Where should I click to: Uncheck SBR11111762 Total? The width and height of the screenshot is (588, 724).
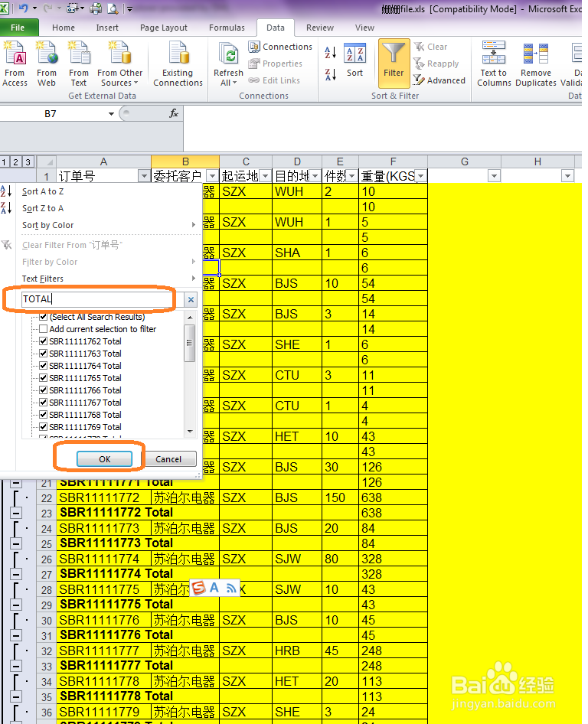tap(44, 341)
